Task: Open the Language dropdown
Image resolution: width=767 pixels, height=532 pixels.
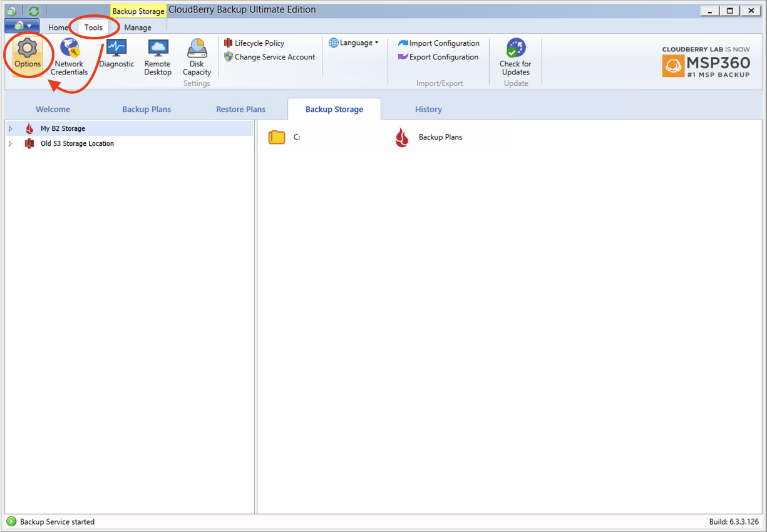Action: point(354,43)
